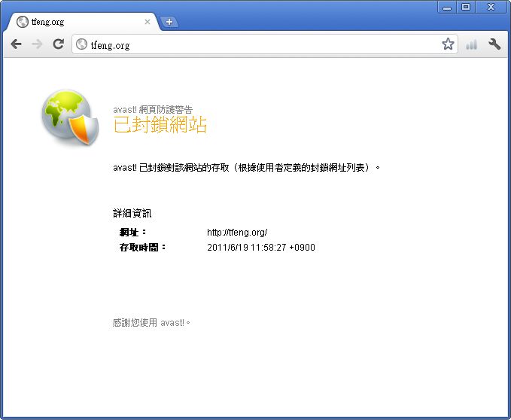The image size is (511, 420).
Task: Maximize the browser window
Action: coord(466,8)
